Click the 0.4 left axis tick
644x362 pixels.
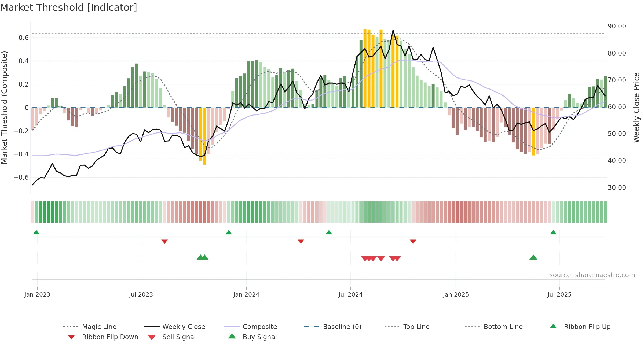pyautogui.click(x=24, y=61)
